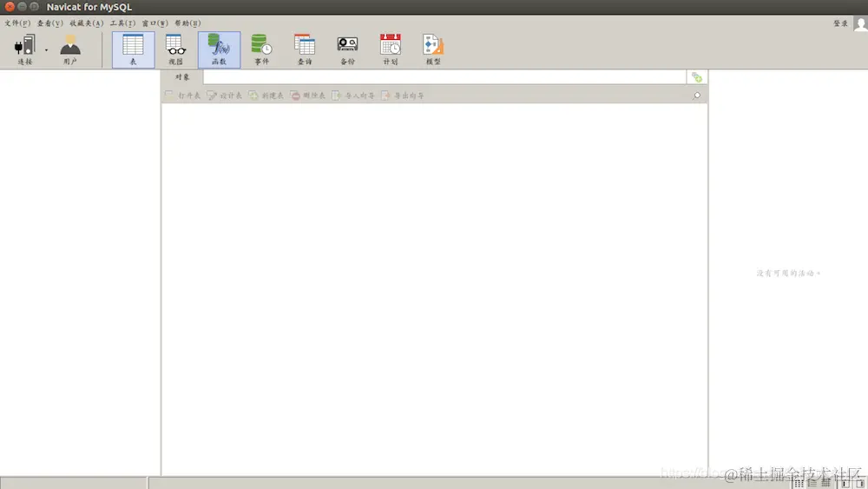Click the 登录 (Sign in) link

coord(840,23)
